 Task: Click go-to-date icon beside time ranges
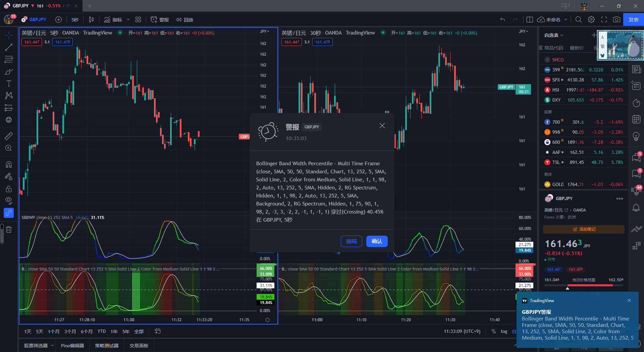tap(158, 331)
